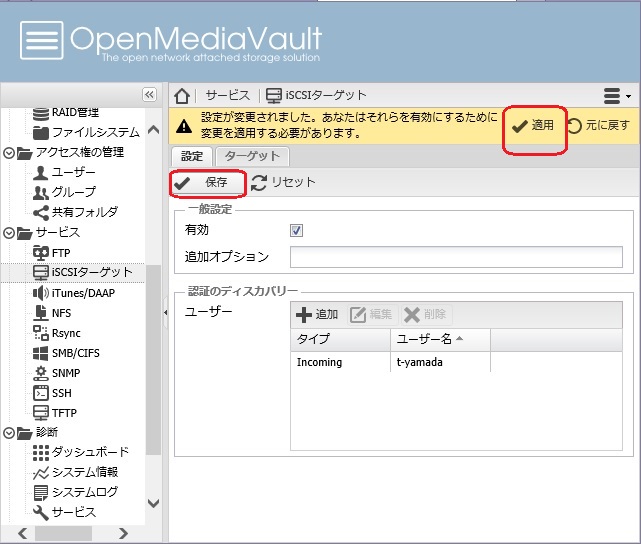
Task: Click 元に戻す to revert changes
Action: (x=599, y=125)
